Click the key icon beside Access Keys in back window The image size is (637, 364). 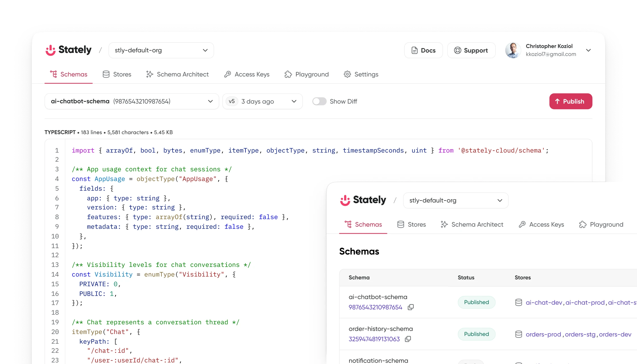point(227,74)
